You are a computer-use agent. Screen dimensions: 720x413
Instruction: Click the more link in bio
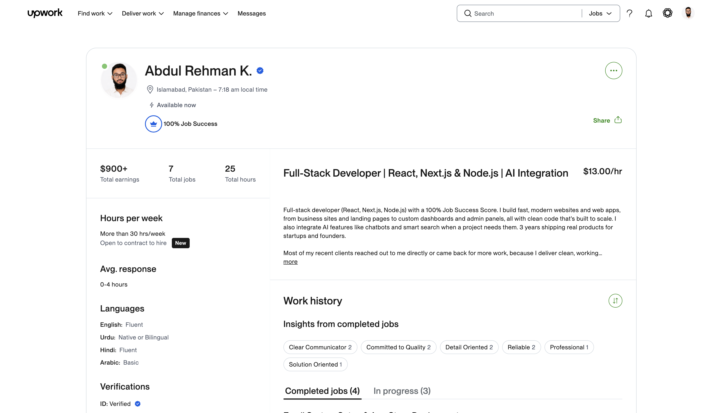[x=290, y=262]
